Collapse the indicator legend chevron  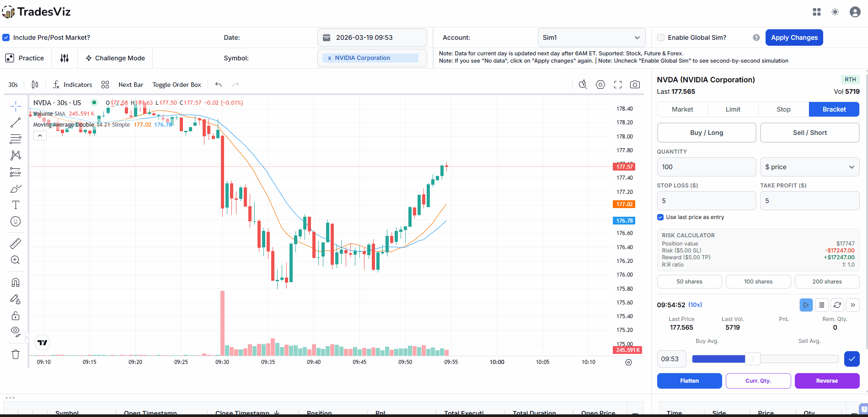[40, 136]
